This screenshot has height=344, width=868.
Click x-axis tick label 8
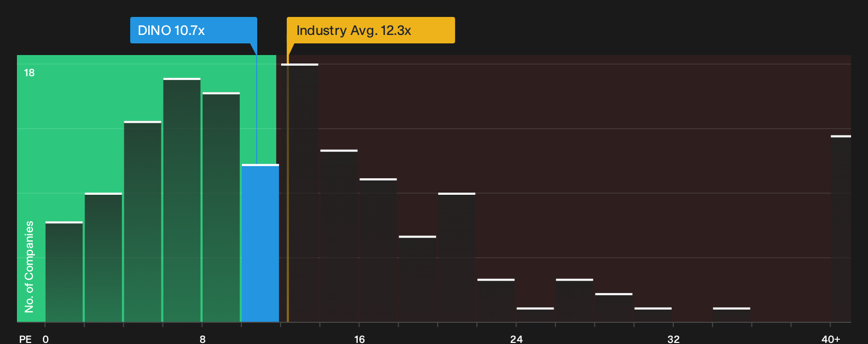(203, 339)
